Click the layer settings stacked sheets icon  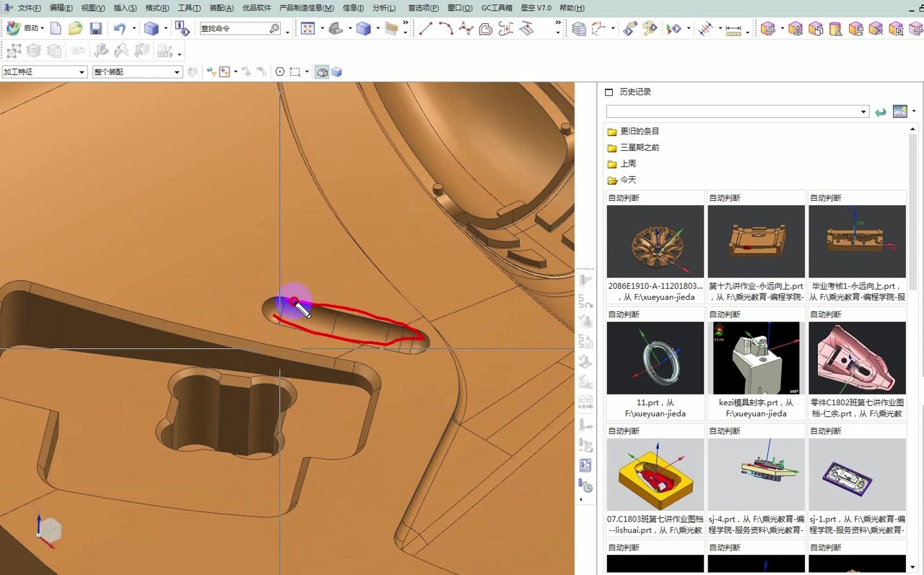tap(579, 29)
